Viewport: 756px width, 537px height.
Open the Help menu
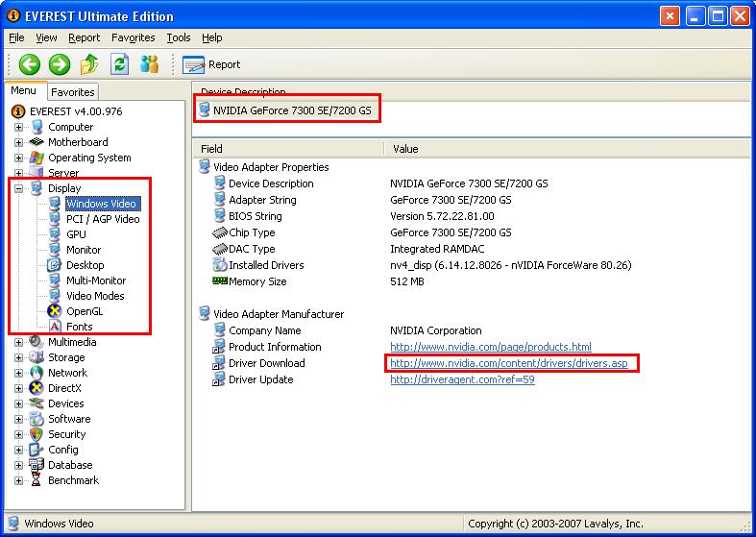[x=211, y=37]
